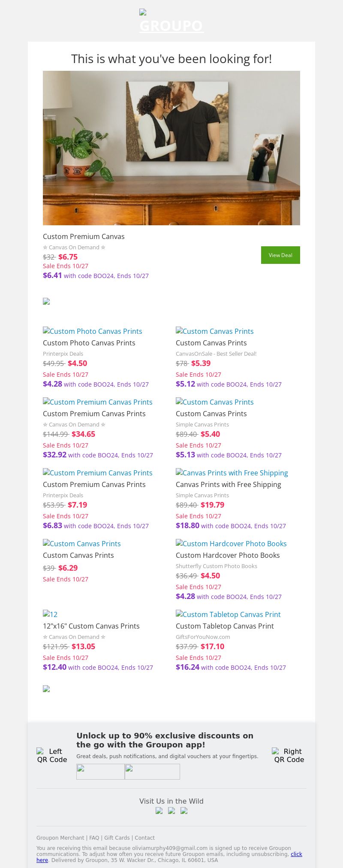
Task: Open the FAQ footer link
Action: click(94, 838)
